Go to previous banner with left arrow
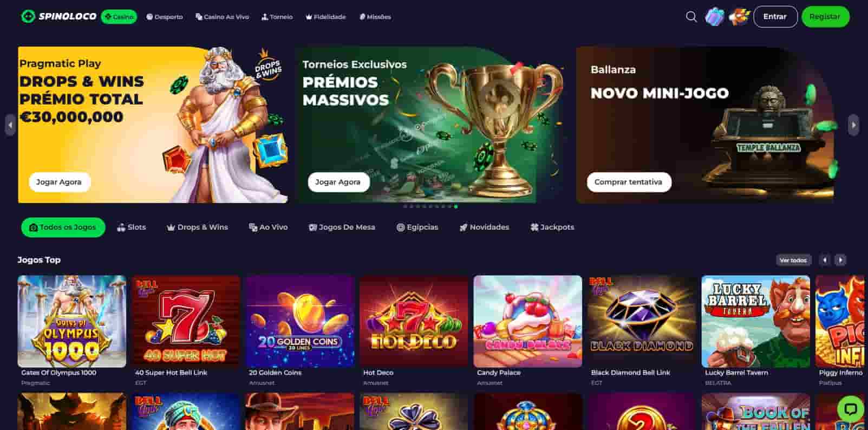Viewport: 868px width, 430px height. [x=10, y=125]
